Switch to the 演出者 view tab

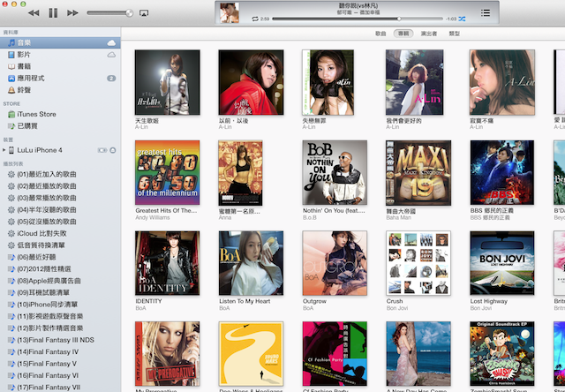[429, 34]
